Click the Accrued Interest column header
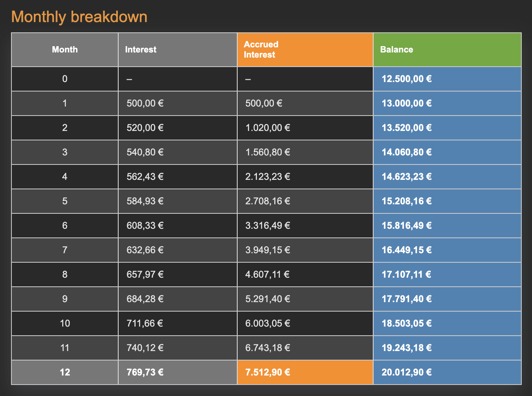Viewport: 532px width, 396px height. click(305, 50)
